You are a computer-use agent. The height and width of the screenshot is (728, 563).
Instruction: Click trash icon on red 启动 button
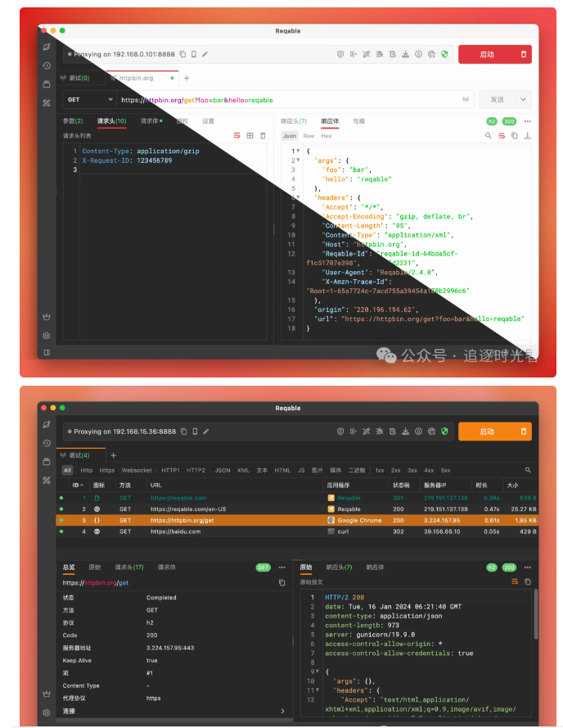(524, 54)
